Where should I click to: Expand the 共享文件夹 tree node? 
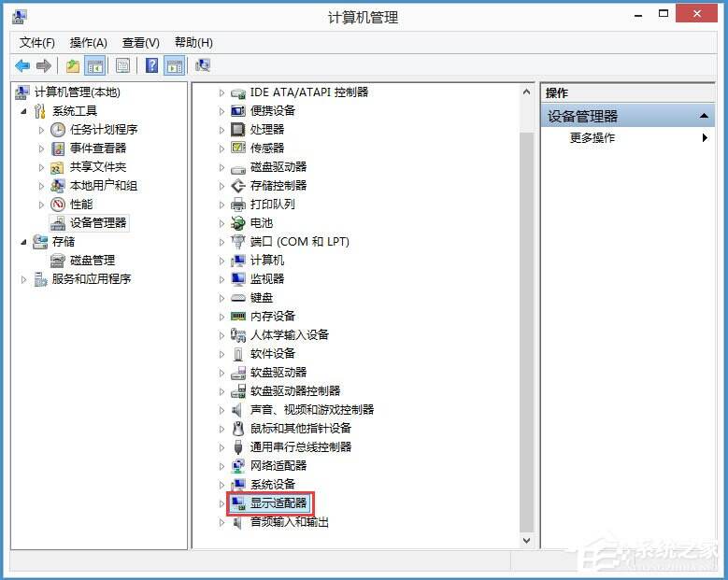pyautogui.click(x=41, y=167)
